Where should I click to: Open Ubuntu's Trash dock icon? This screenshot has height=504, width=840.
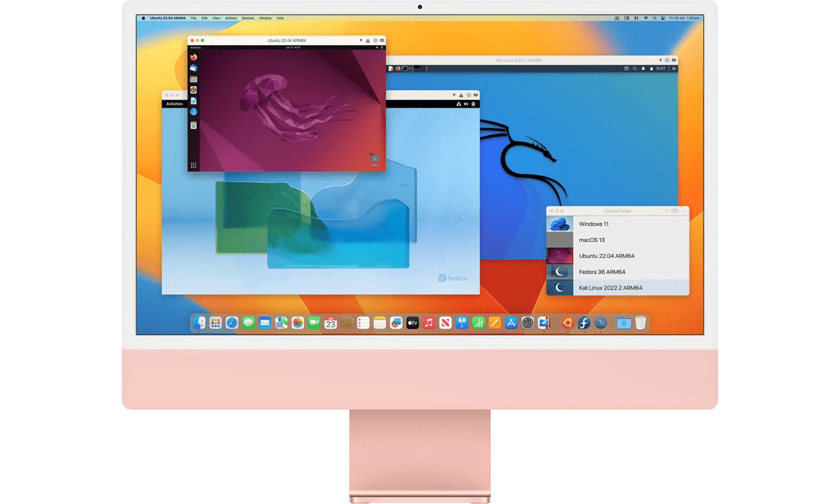point(194,125)
